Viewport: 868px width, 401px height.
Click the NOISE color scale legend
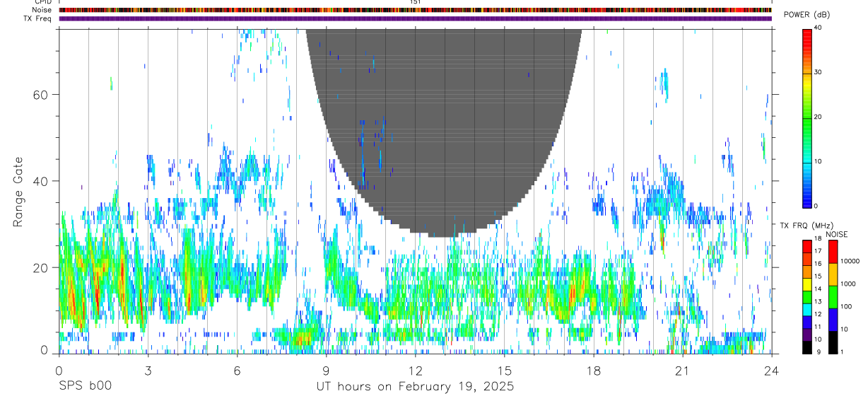click(x=833, y=296)
